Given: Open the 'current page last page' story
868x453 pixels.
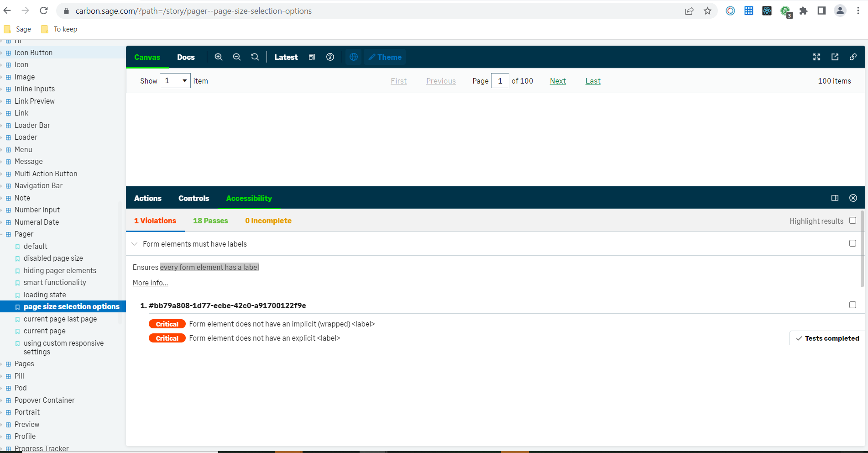Looking at the screenshot, I should pyautogui.click(x=60, y=319).
